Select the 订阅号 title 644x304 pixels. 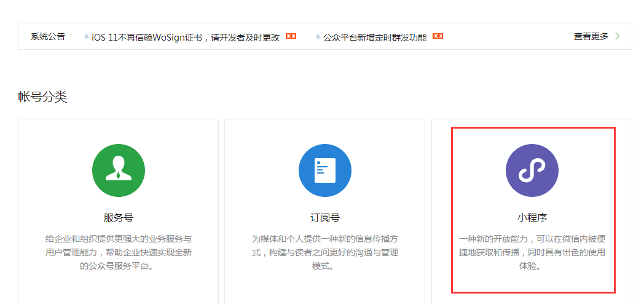coord(325,218)
